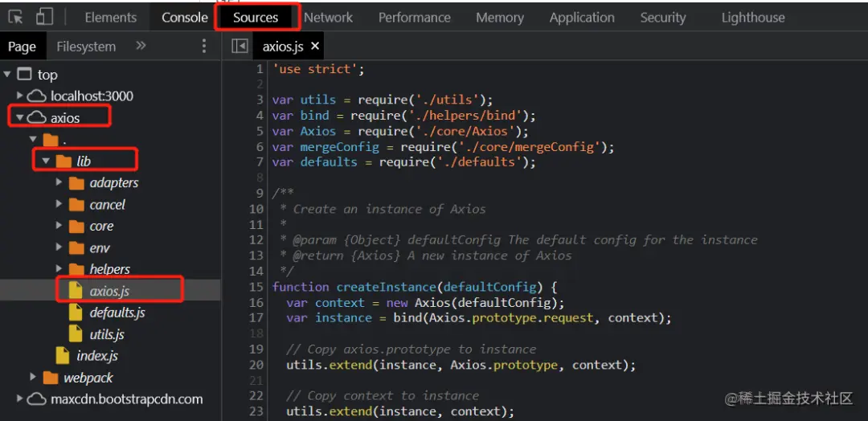Expand the env folder arrow
The width and height of the screenshot is (868, 421).
click(x=59, y=247)
